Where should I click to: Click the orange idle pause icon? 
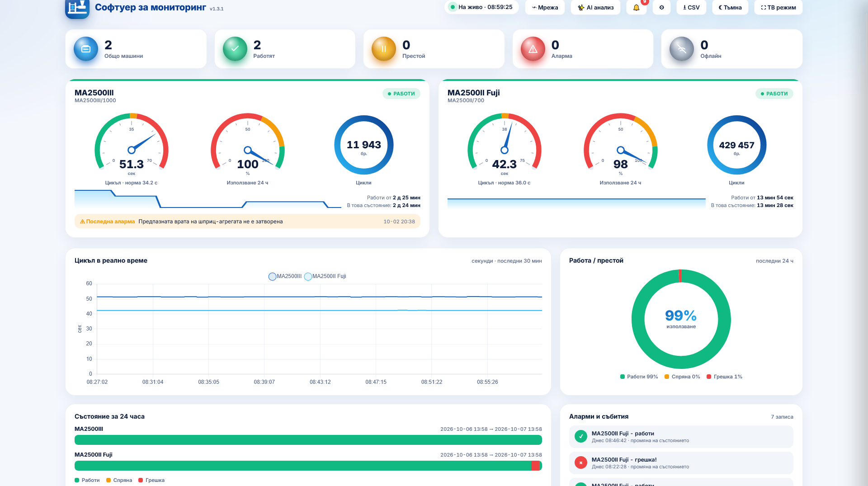(384, 49)
